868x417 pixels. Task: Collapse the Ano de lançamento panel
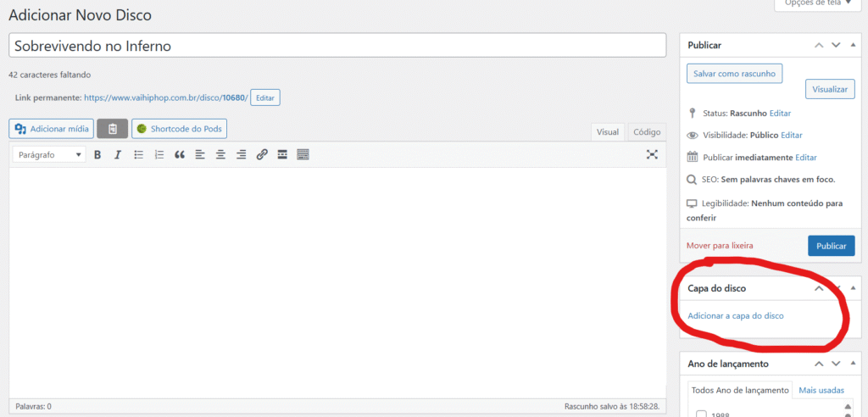click(818, 364)
